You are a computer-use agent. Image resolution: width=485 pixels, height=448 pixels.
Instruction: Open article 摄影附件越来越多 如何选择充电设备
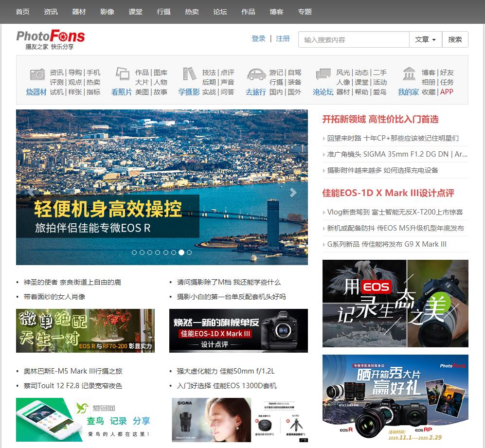383,170
